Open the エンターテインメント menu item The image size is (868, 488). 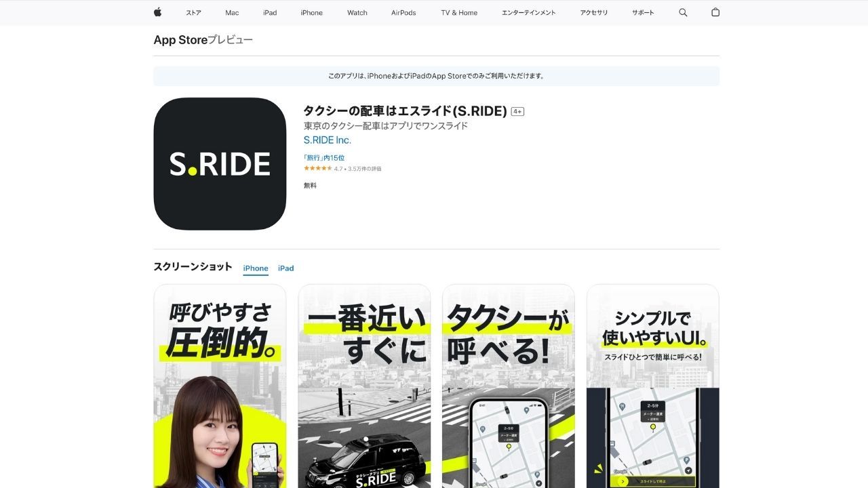(x=529, y=13)
